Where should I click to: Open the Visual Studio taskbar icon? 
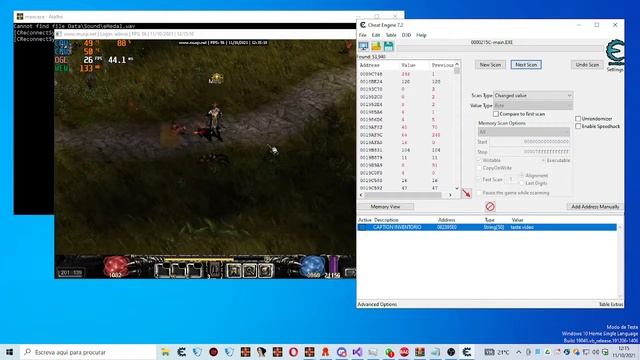[x=357, y=352]
